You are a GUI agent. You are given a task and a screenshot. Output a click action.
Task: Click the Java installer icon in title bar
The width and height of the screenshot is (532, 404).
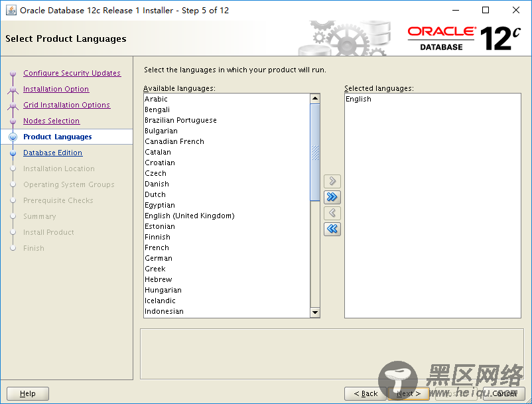tap(11, 10)
